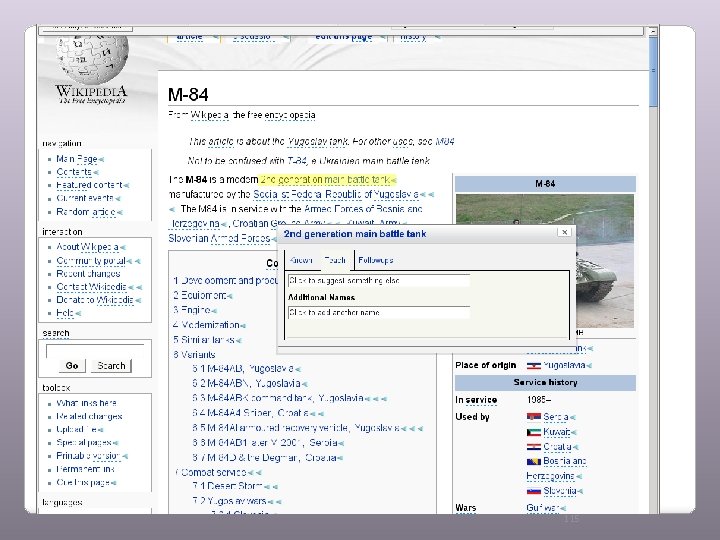The image size is (720, 540).
Task: Open the Slovenia link under Used by
Action: click(x=560, y=490)
